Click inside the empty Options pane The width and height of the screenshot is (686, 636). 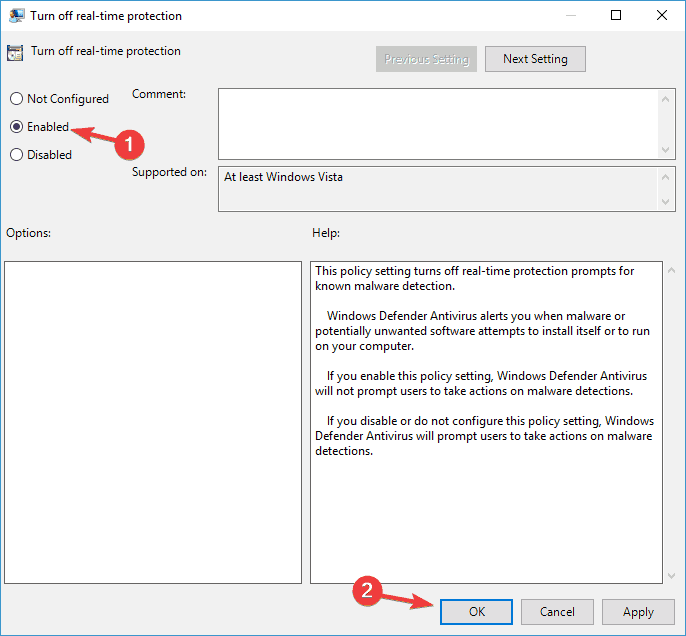[152, 422]
